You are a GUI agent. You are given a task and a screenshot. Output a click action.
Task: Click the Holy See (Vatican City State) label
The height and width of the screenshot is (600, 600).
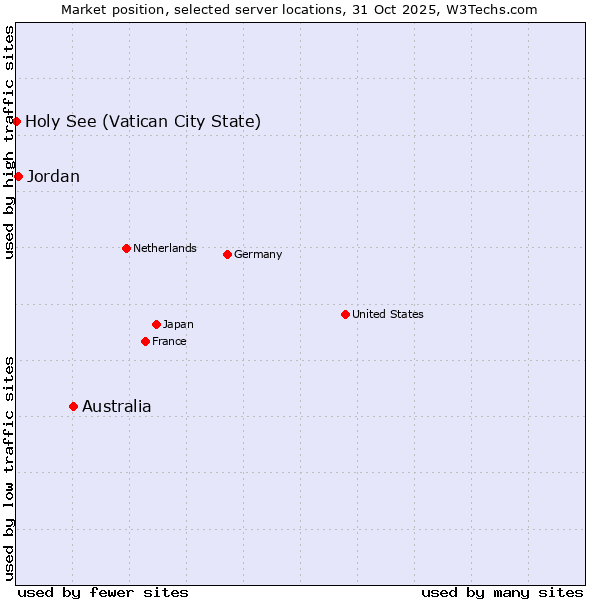(x=143, y=121)
